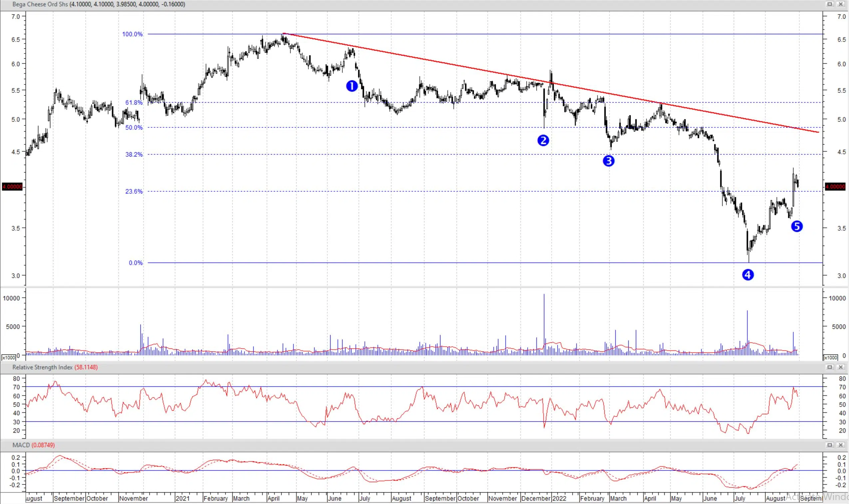Click the 23.6% Fibonacci level label
The height and width of the screenshot is (504, 849).
point(134,191)
